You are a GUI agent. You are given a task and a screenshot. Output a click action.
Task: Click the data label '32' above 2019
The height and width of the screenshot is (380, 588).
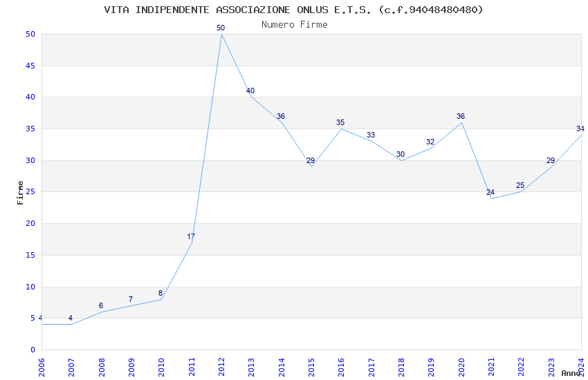click(x=430, y=142)
